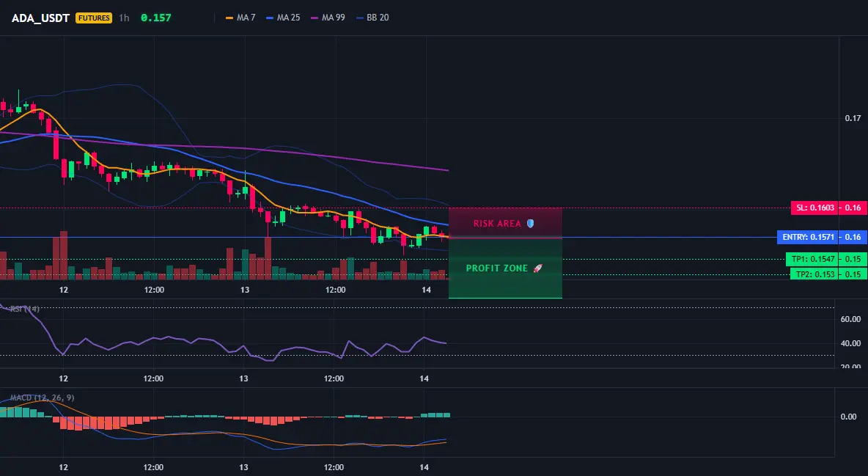The width and height of the screenshot is (868, 476).
Task: Click the RSI 40.00 axis value
Action: tap(851, 343)
